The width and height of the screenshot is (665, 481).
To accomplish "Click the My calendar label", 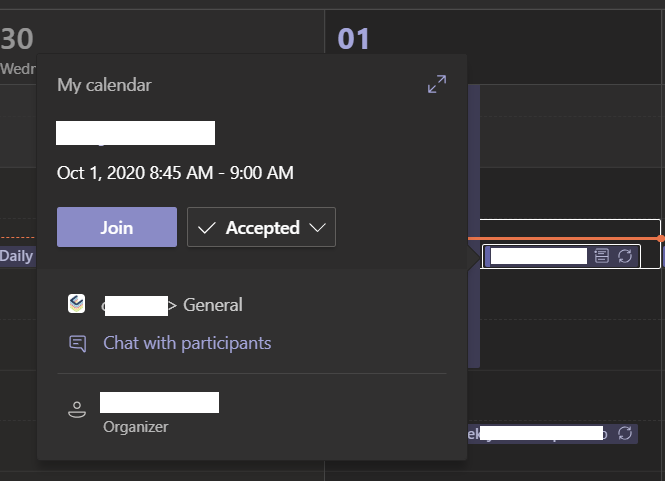I will (x=104, y=85).
